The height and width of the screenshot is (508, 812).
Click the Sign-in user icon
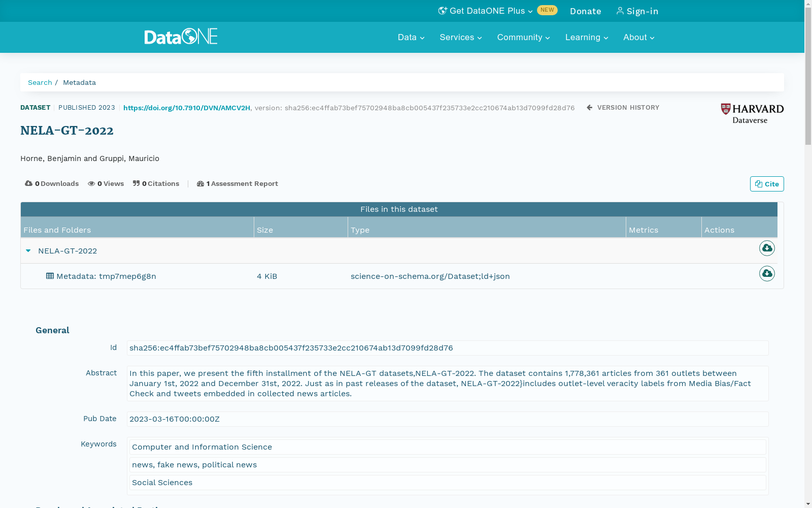620,11
